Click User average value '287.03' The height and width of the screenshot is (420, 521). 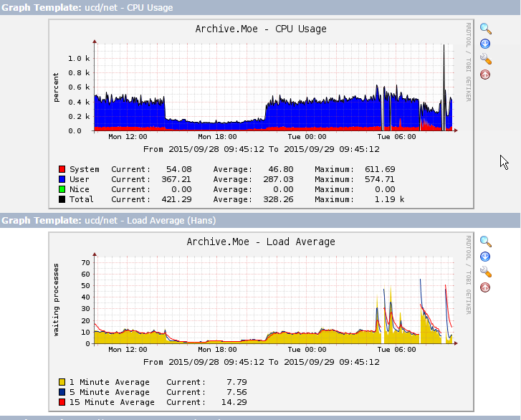pos(278,179)
